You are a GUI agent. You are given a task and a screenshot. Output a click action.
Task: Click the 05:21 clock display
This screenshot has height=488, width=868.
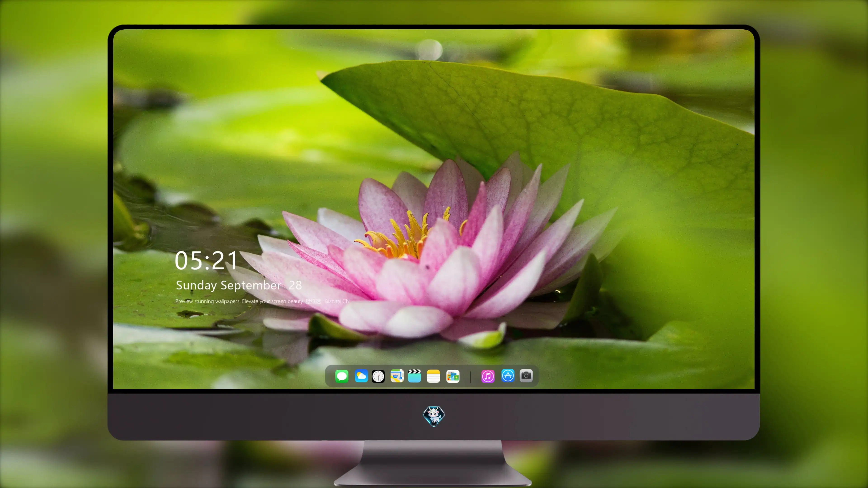pyautogui.click(x=206, y=261)
